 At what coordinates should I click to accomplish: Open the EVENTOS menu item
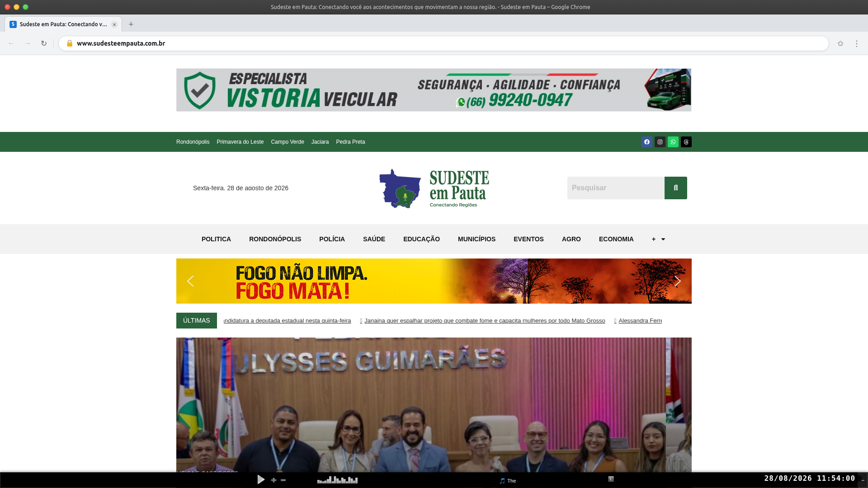(x=528, y=239)
